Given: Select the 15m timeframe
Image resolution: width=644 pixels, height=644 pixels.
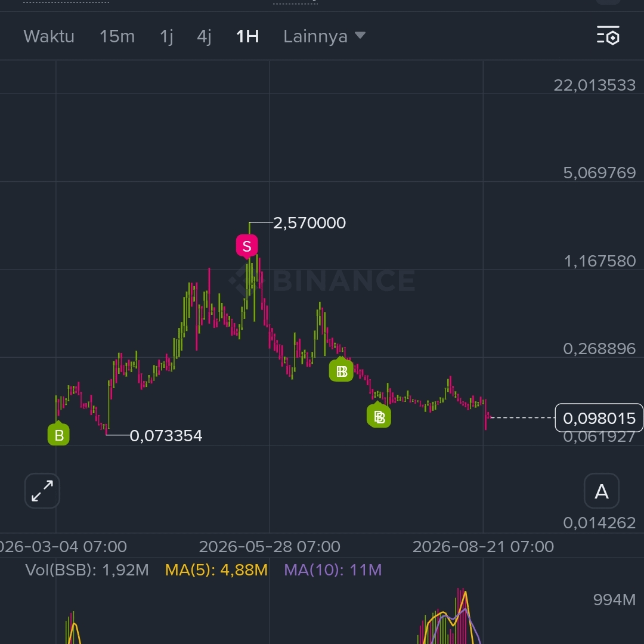Looking at the screenshot, I should point(117,36).
